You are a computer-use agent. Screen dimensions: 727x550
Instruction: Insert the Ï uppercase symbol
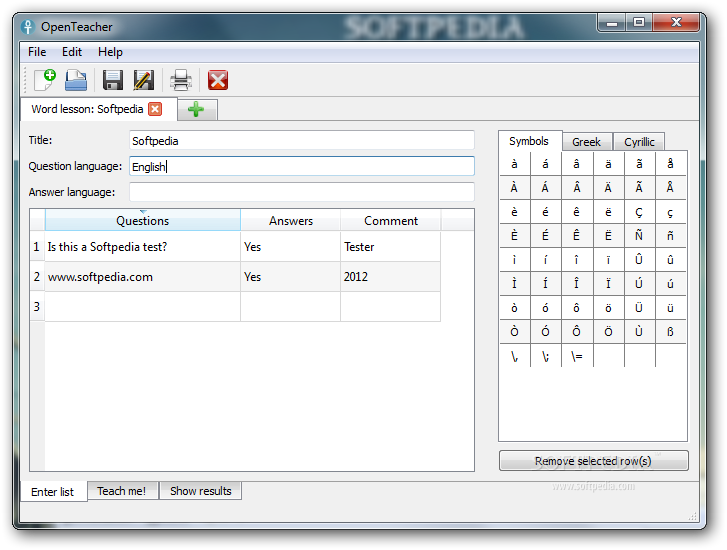tap(608, 284)
